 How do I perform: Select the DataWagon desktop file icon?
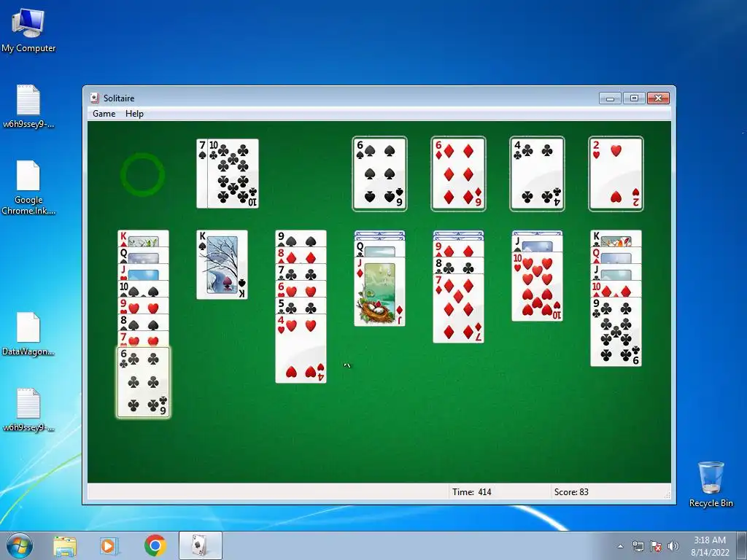pyautogui.click(x=28, y=333)
